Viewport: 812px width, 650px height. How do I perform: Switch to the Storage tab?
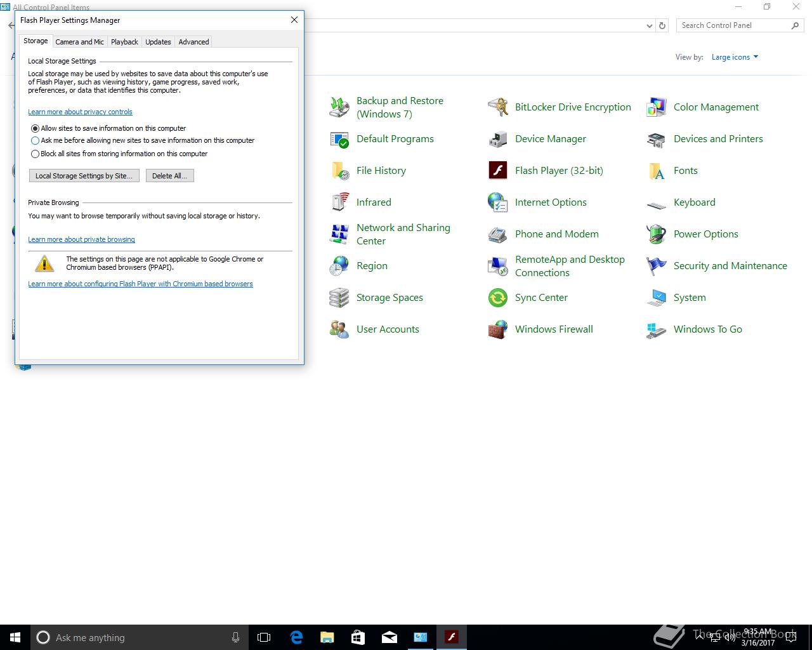(36, 41)
